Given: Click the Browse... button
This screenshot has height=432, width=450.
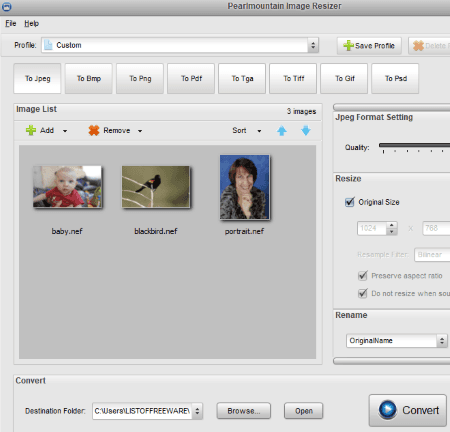Looking at the screenshot, I should (244, 411).
